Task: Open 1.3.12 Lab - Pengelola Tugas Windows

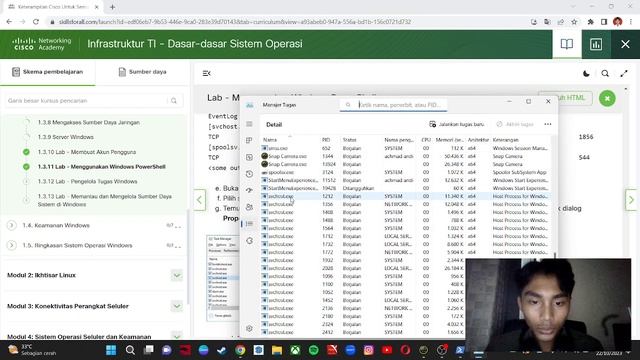Action: pos(87,181)
